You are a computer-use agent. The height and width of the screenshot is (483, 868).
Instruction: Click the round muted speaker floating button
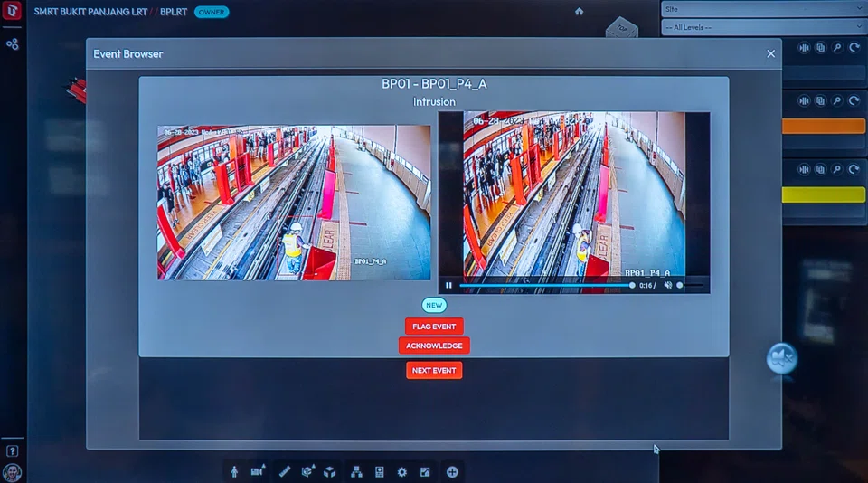click(x=781, y=358)
